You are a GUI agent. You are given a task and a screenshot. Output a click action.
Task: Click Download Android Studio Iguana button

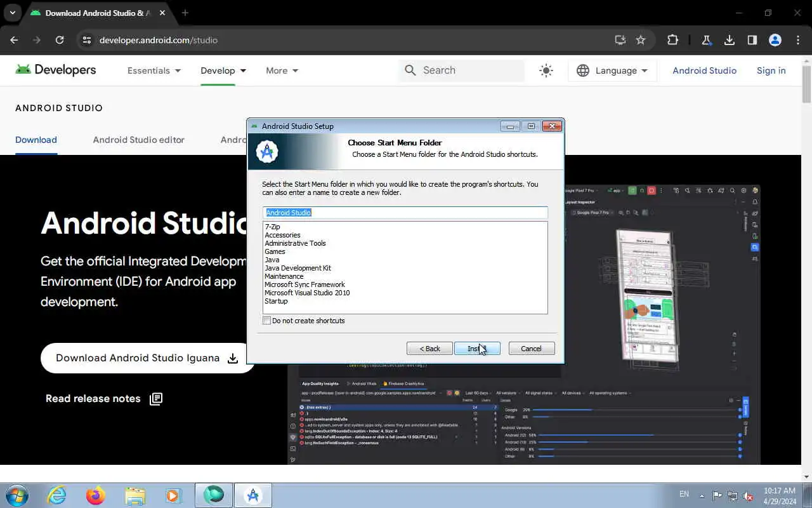[147, 358]
